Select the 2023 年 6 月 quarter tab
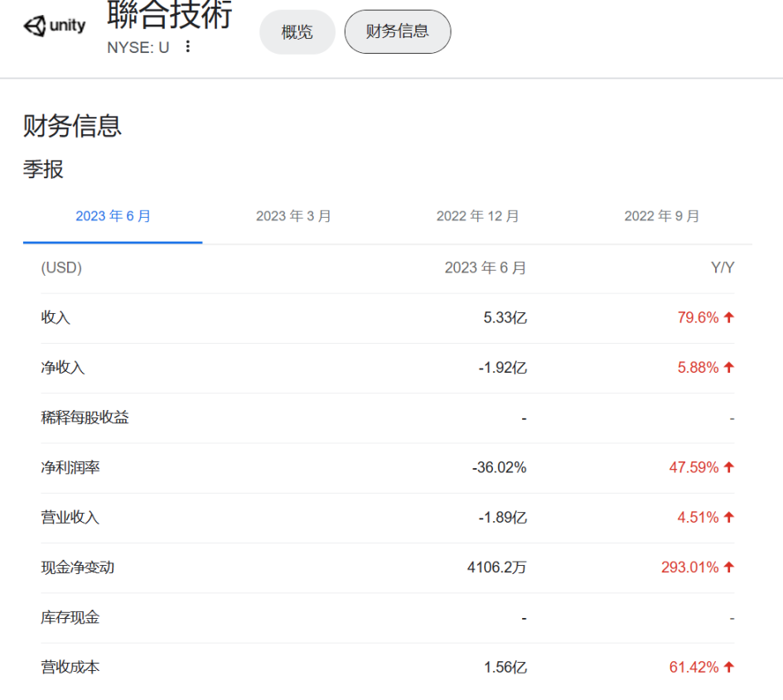Viewport: 783px width, 700px height. 113,216
